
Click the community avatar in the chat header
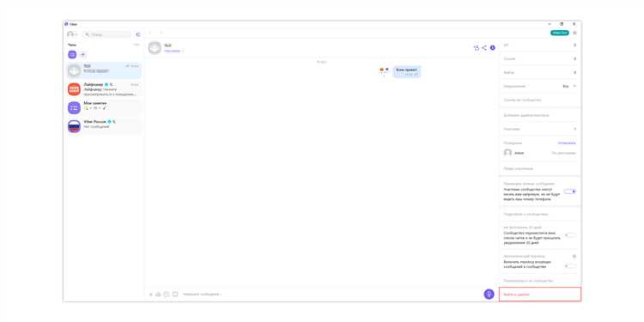click(x=155, y=47)
